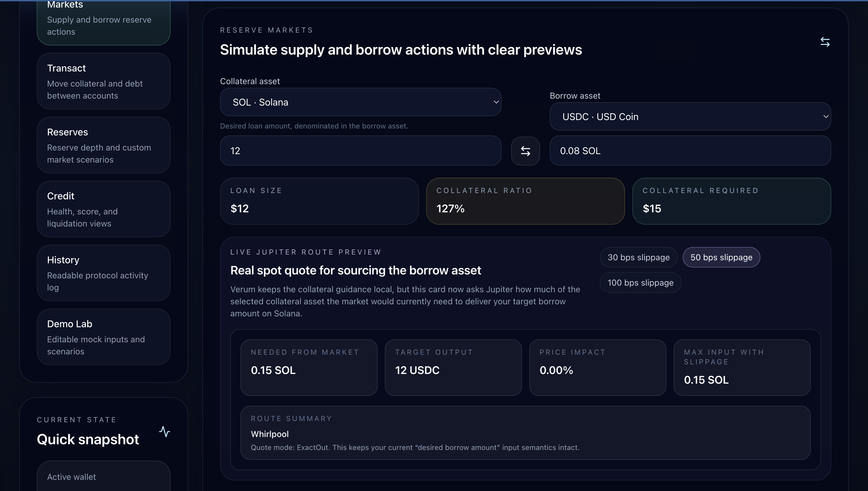
Task: Open the History protocol activity log
Action: 103,273
